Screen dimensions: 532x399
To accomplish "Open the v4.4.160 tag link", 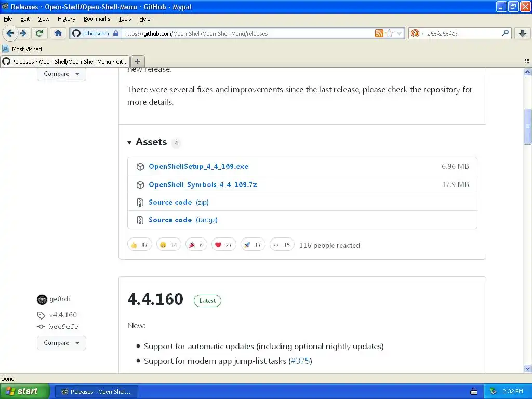I will (x=63, y=315).
